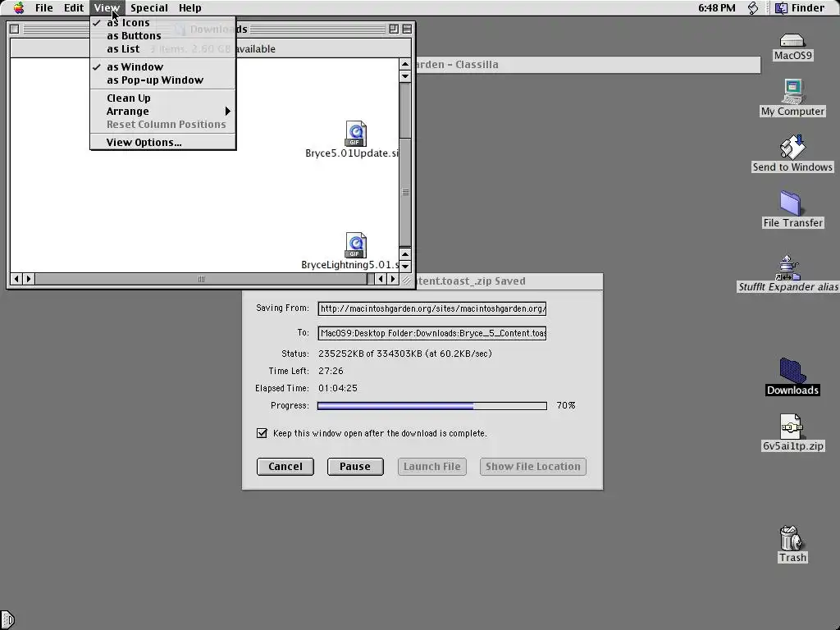The height and width of the screenshot is (630, 840).
Task: Select the 6v5ai1tp.zip file icon
Action: point(792,427)
